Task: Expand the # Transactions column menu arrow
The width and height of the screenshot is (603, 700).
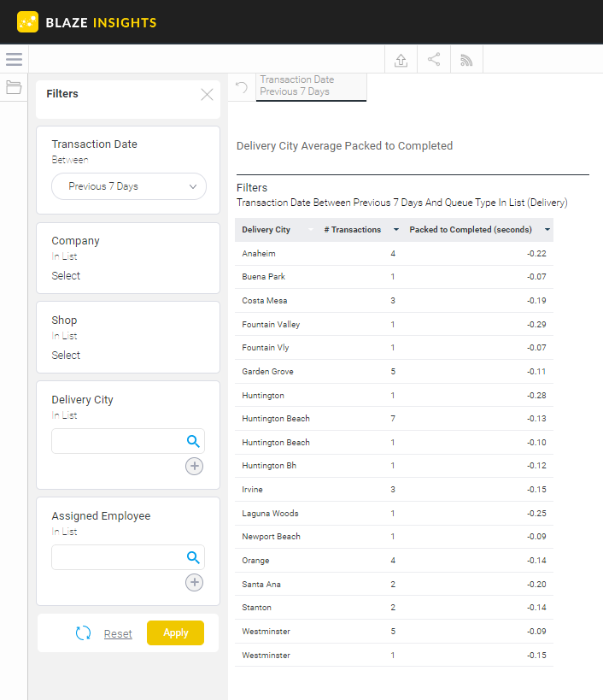Action: pyautogui.click(x=396, y=229)
